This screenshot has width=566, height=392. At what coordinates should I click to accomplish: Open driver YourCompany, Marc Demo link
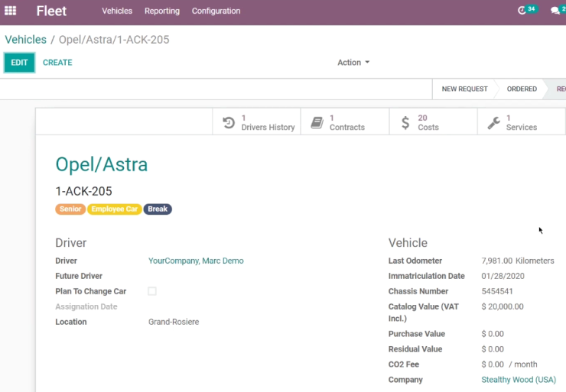coord(196,261)
